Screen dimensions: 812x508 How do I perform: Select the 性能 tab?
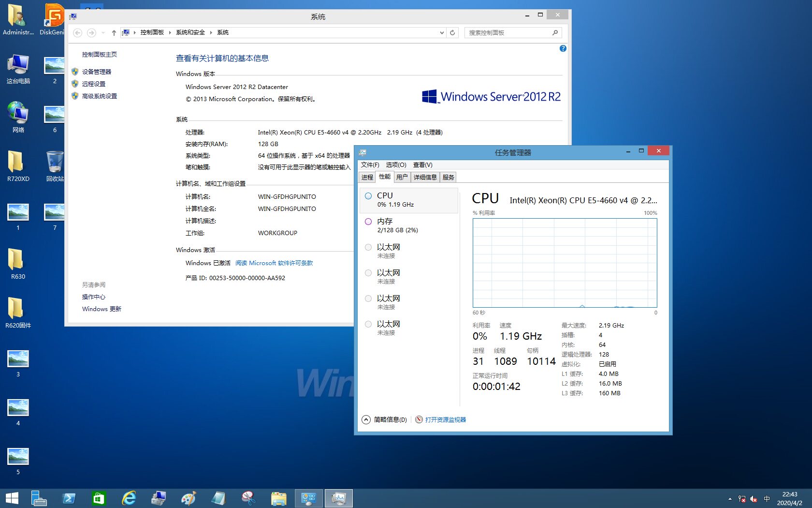pyautogui.click(x=385, y=177)
